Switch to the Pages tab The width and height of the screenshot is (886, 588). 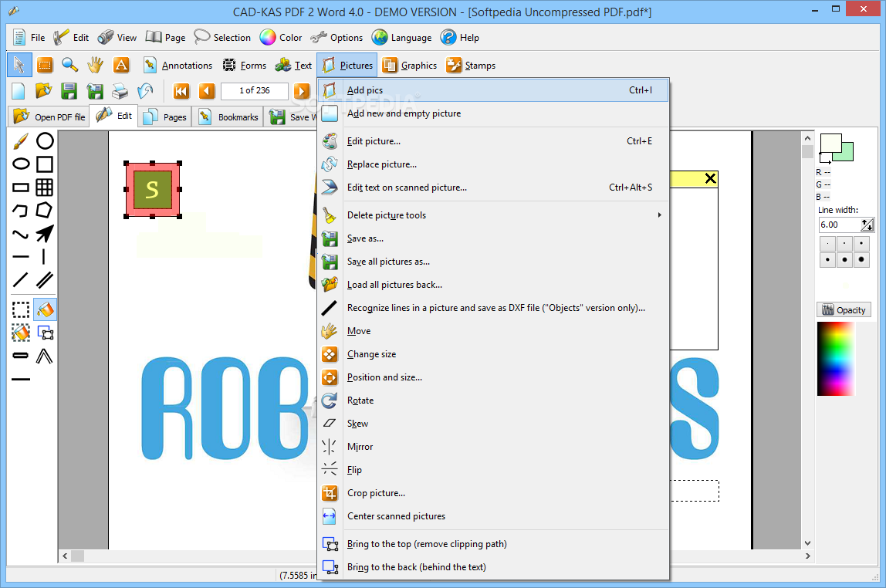[x=164, y=117]
